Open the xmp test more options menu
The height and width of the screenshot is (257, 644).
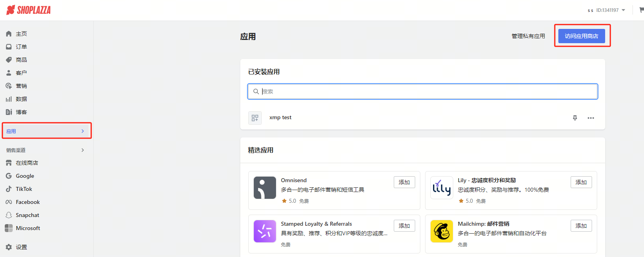click(591, 118)
